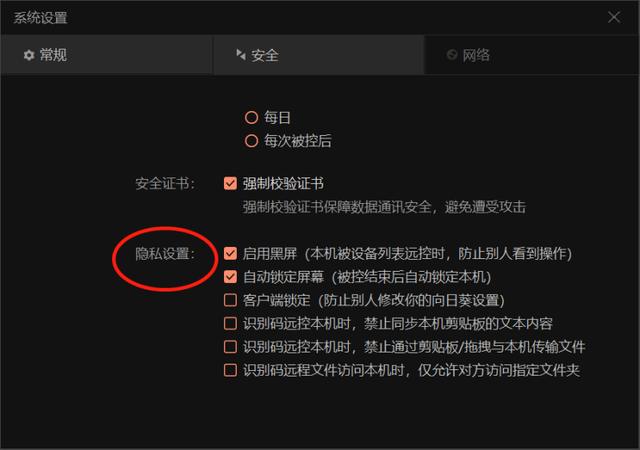The width and height of the screenshot is (640, 450).
Task: Click the gear icon on 常规 tab
Action: [x=29, y=55]
